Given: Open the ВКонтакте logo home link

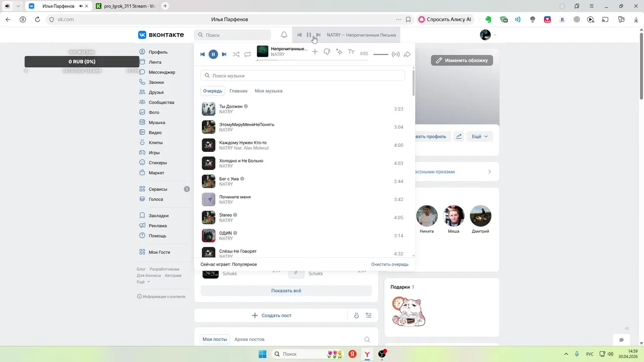Looking at the screenshot, I should [x=161, y=35].
